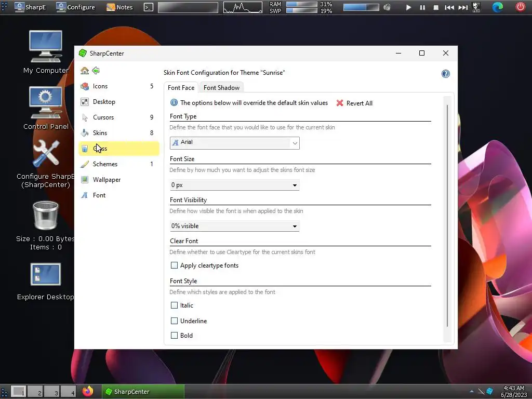The image size is (532, 399).
Task: Select Font in the sidebar
Action: point(118,195)
